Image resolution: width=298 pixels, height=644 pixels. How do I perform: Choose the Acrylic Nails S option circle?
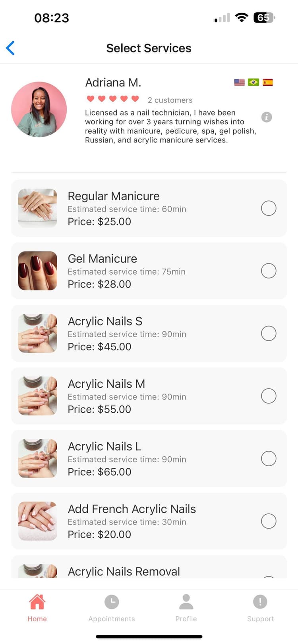pos(269,333)
